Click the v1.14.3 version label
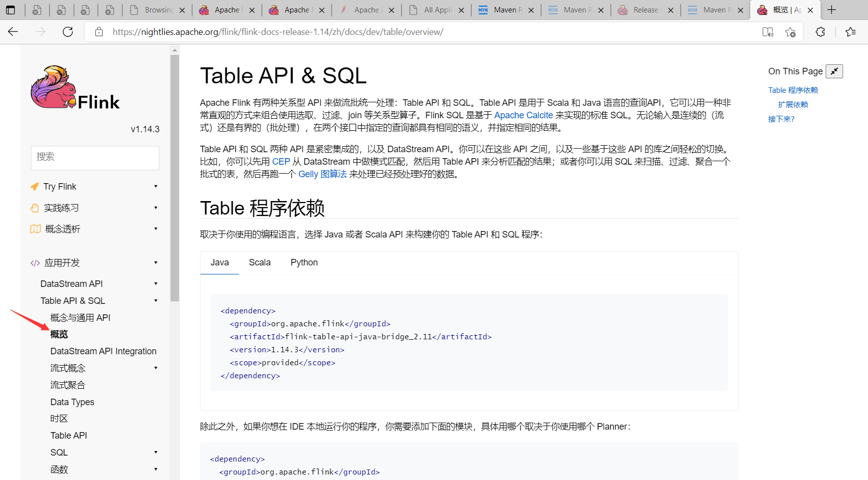 [145, 129]
